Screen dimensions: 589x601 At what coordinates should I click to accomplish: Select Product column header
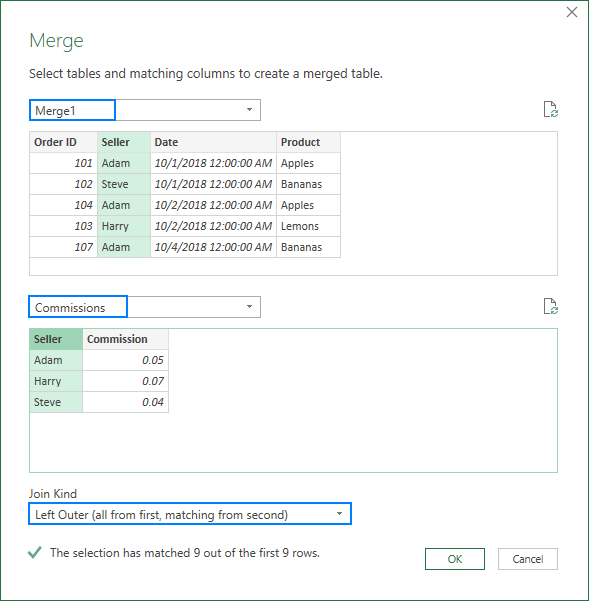pos(308,142)
